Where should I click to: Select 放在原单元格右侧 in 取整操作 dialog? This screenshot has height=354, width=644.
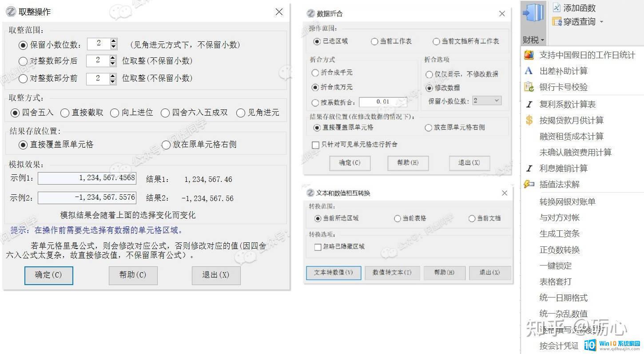pyautogui.click(x=166, y=145)
